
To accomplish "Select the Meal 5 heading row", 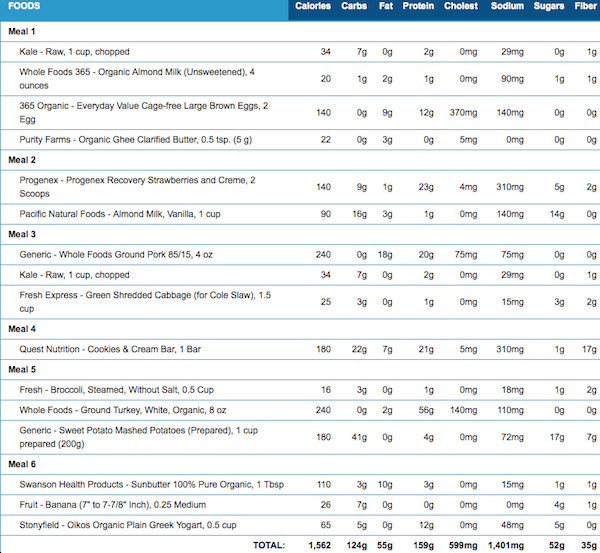I will (x=300, y=369).
